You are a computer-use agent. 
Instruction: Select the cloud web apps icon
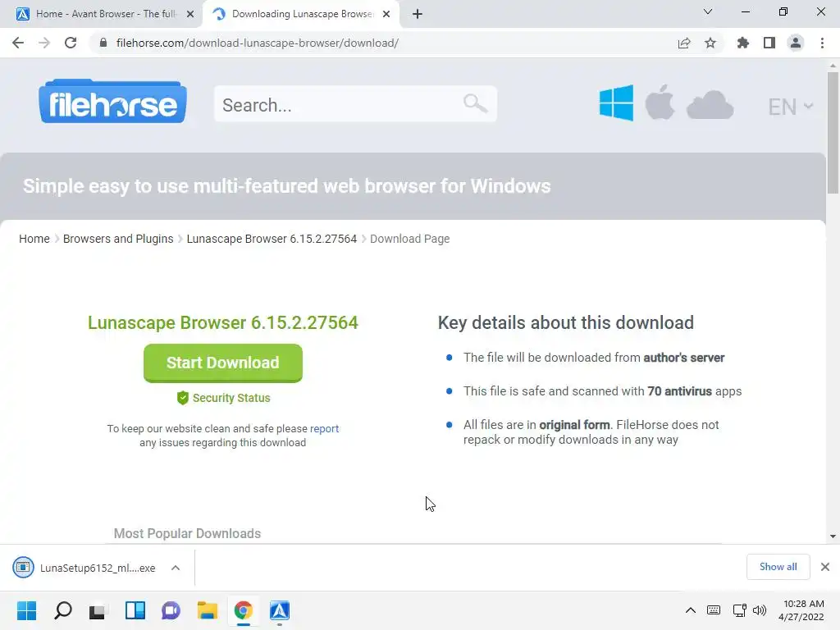[x=710, y=104]
